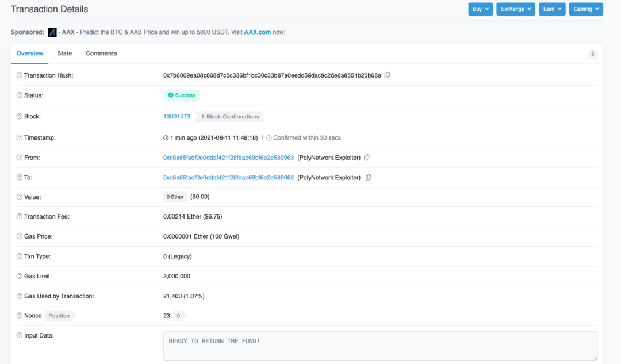
Task: Open the Exchange dropdown menu
Action: coord(516,9)
